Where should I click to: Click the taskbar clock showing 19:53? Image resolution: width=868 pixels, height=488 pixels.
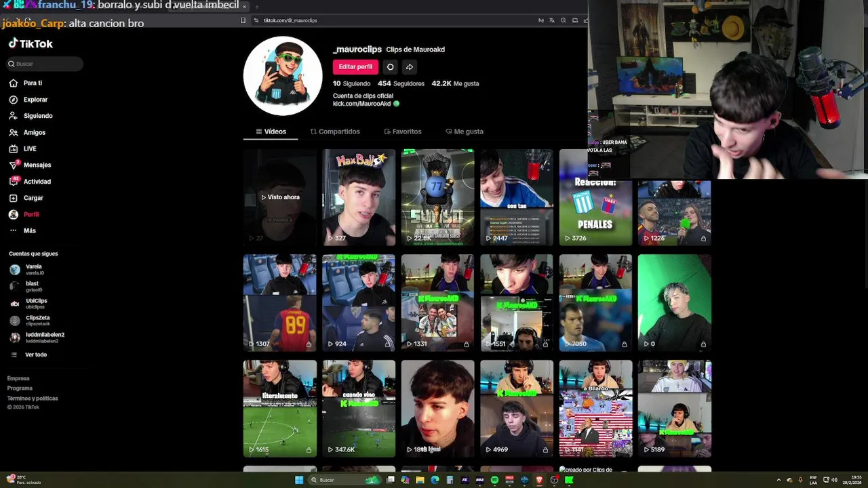[854, 480]
